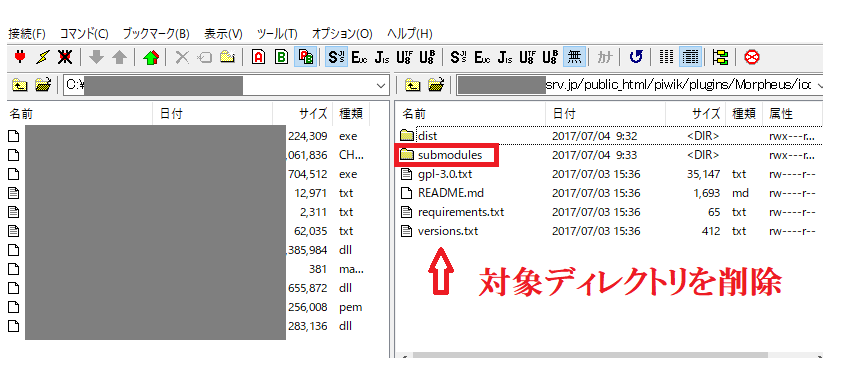Expand the local C:¥ path dropdown
Viewport: 842px width, 392px height.
(x=381, y=85)
